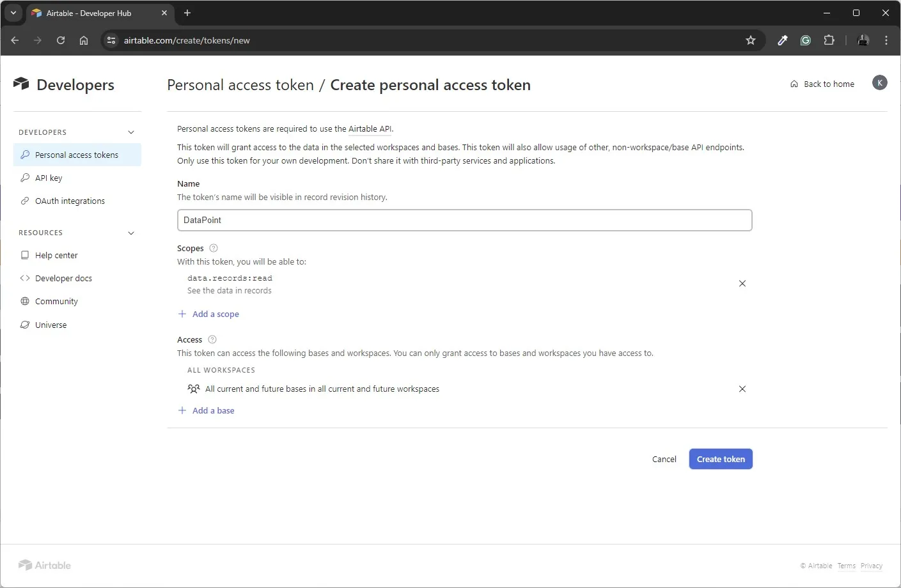Collapse the DEVELOPERS section chevron

(x=131, y=132)
